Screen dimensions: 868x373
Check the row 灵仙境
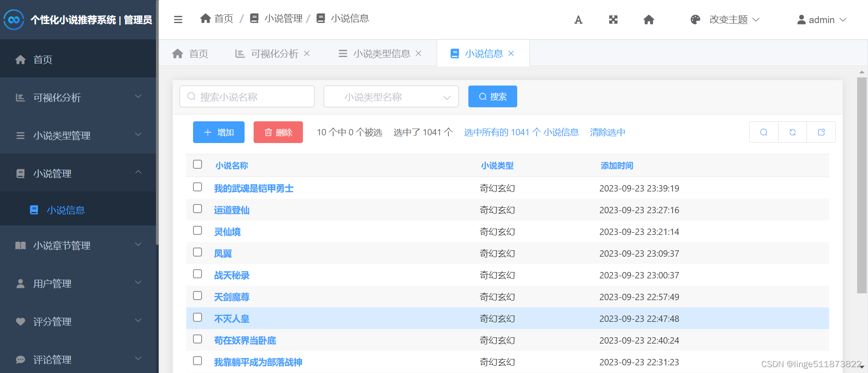tap(198, 230)
